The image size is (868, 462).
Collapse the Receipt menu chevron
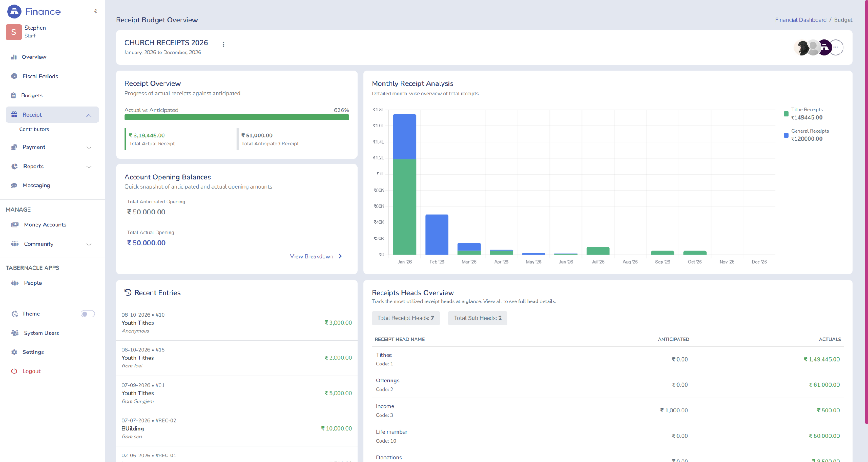click(x=89, y=115)
